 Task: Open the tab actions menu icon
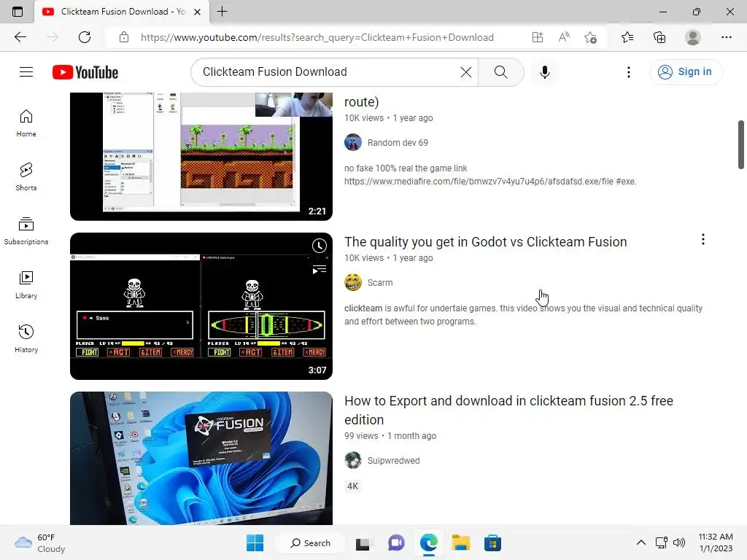click(x=18, y=12)
